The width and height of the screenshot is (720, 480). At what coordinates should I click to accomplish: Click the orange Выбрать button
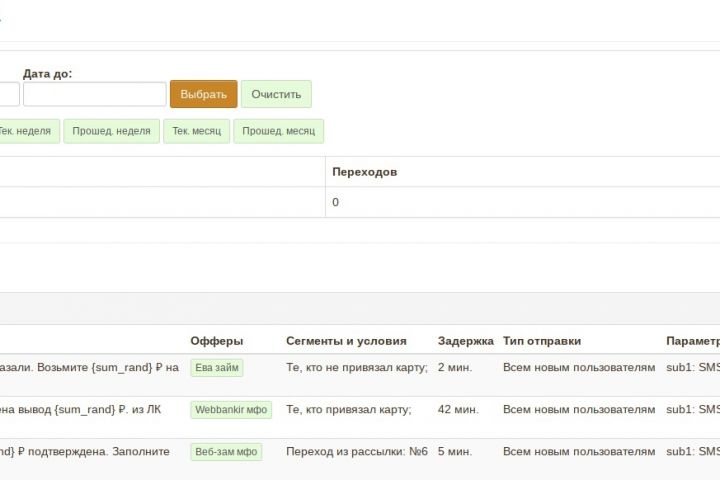coord(203,94)
